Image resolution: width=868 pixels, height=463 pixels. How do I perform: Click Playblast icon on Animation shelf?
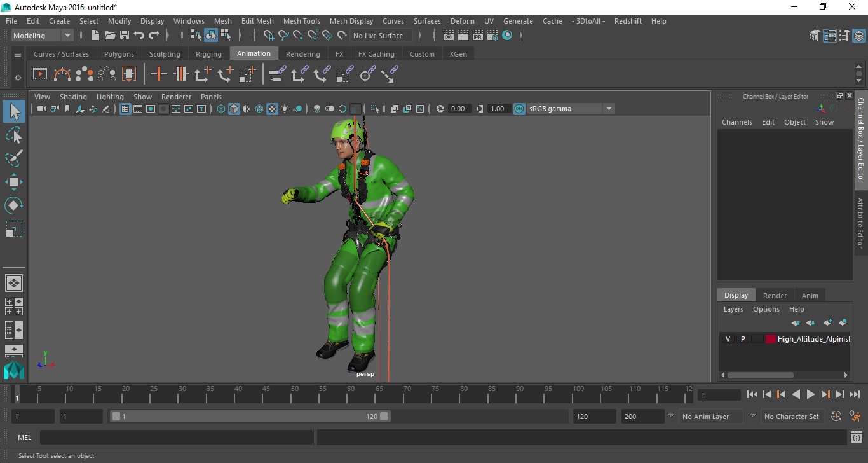(x=40, y=74)
